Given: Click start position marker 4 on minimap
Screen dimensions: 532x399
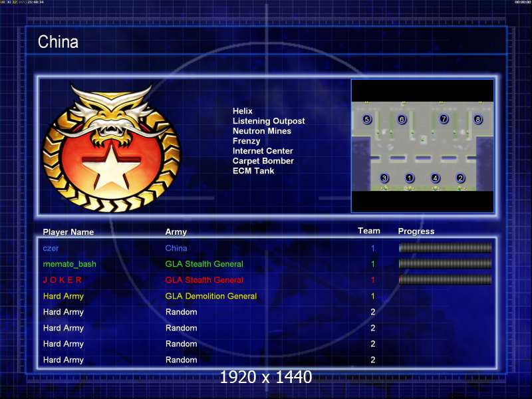Looking at the screenshot, I should [x=436, y=178].
